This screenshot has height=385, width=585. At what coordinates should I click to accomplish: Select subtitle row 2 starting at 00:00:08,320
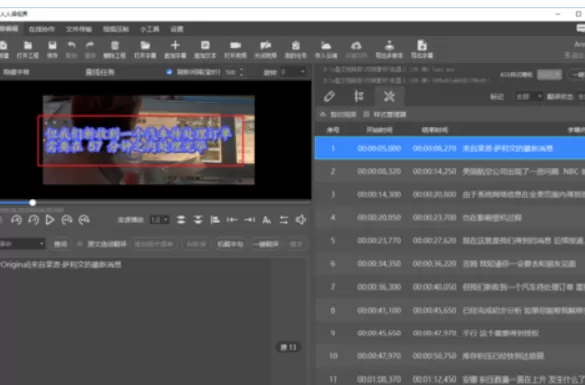(450, 171)
